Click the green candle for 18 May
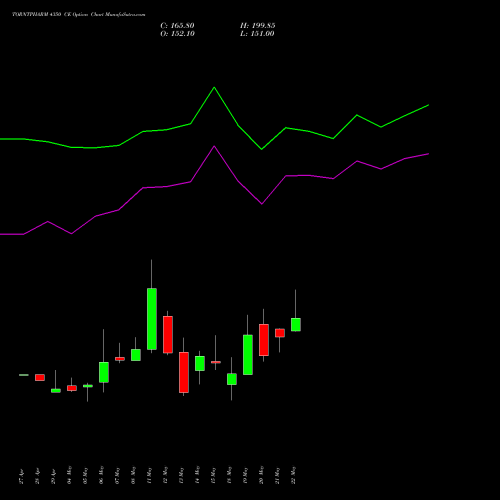500x500 pixels. click(x=232, y=379)
